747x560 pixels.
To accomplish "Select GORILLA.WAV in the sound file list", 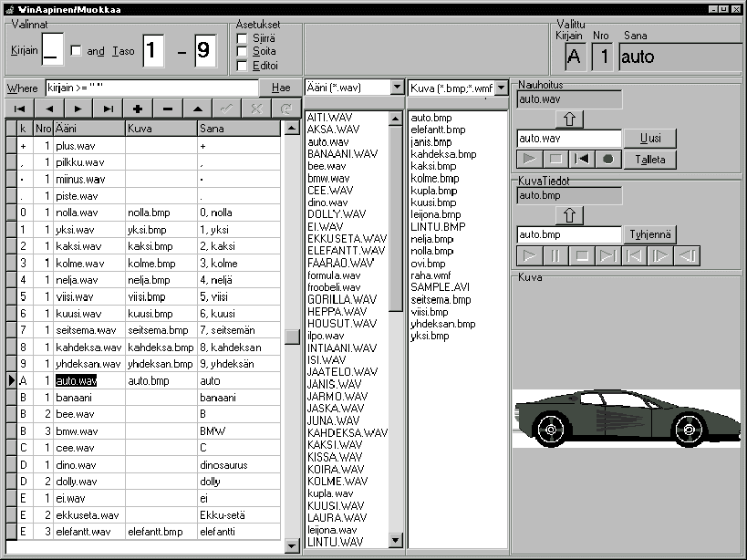I will [x=342, y=299].
